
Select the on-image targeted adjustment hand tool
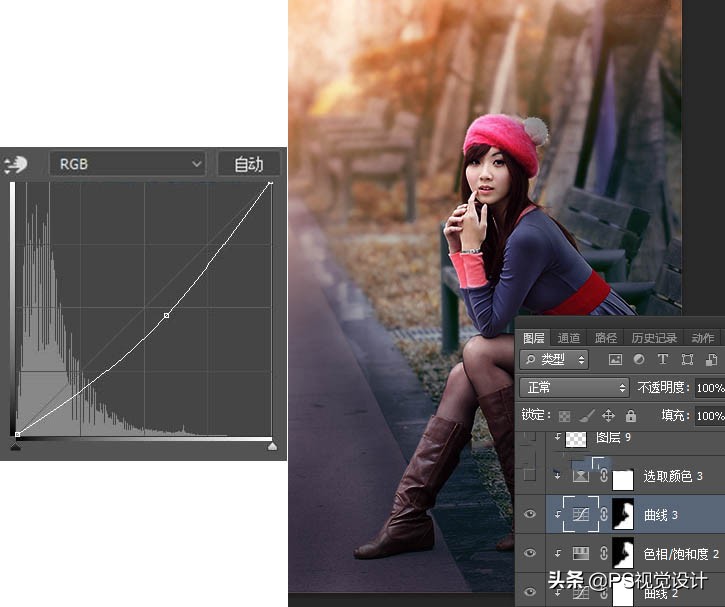15,164
